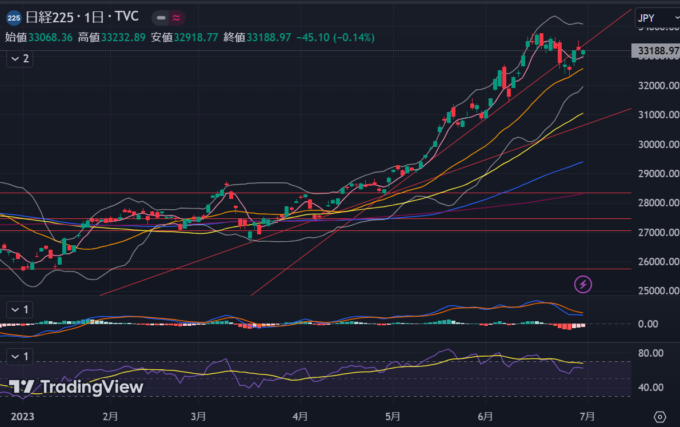Click the 高値 high price value
The height and width of the screenshot is (427, 680).
click(119, 37)
